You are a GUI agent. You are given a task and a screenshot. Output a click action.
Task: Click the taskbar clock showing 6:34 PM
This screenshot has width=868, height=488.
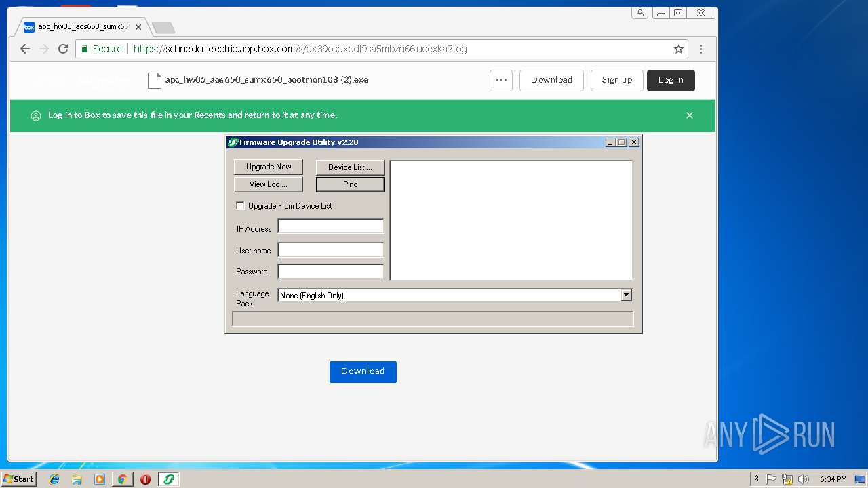coord(833,479)
